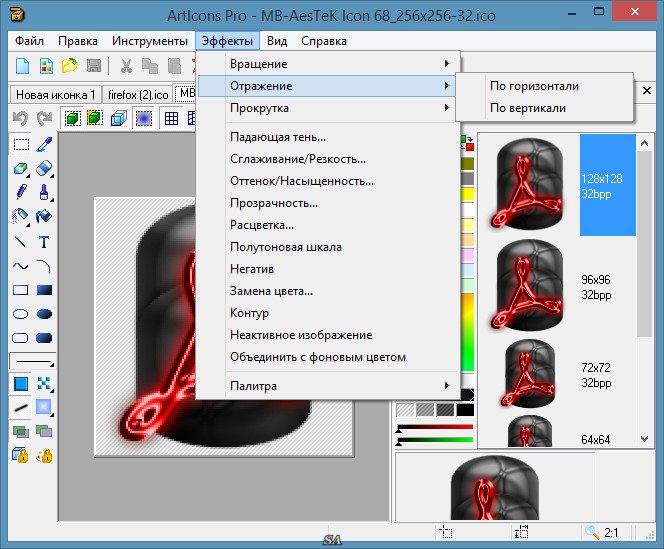Pick the eyedropper color picker tool

[44, 144]
